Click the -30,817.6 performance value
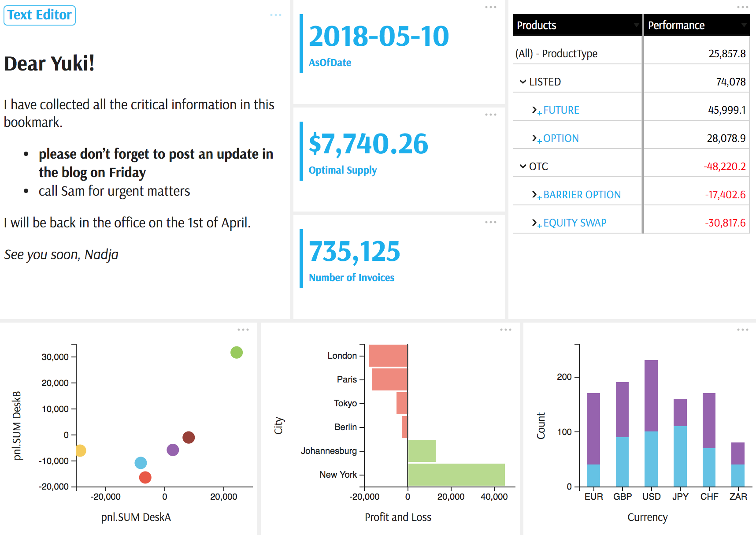Image resolution: width=756 pixels, height=535 pixels. click(726, 223)
